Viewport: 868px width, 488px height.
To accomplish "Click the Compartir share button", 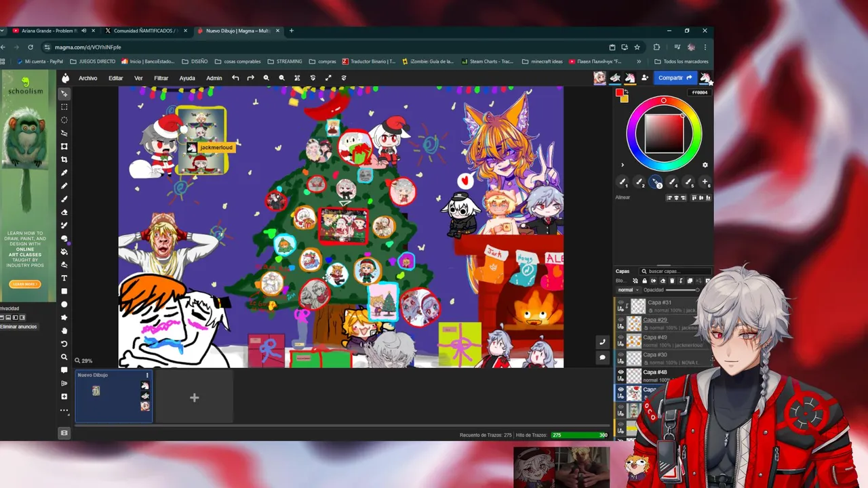I will coord(675,78).
